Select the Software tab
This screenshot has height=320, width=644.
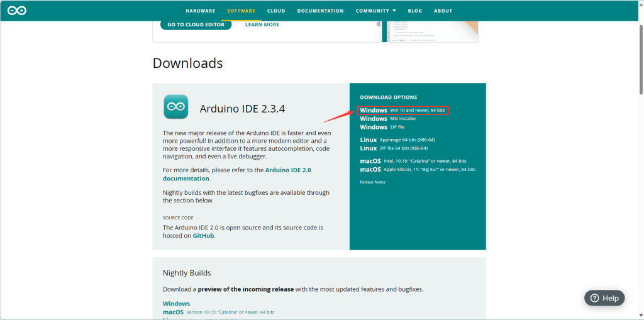[241, 11]
